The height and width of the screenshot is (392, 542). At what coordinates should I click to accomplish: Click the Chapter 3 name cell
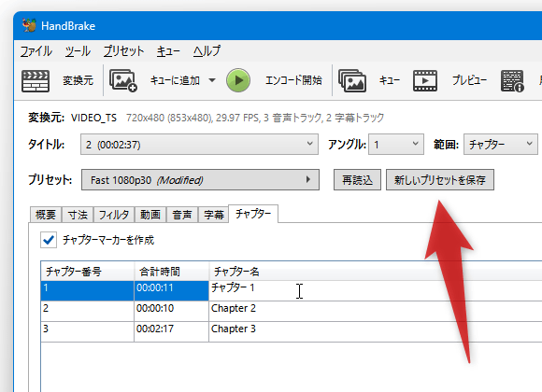click(x=376, y=331)
